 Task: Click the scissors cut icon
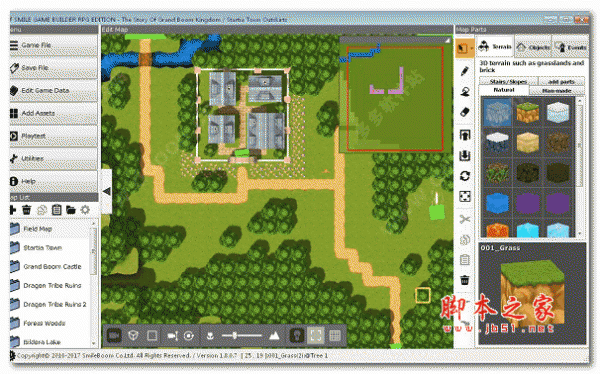tap(465, 219)
